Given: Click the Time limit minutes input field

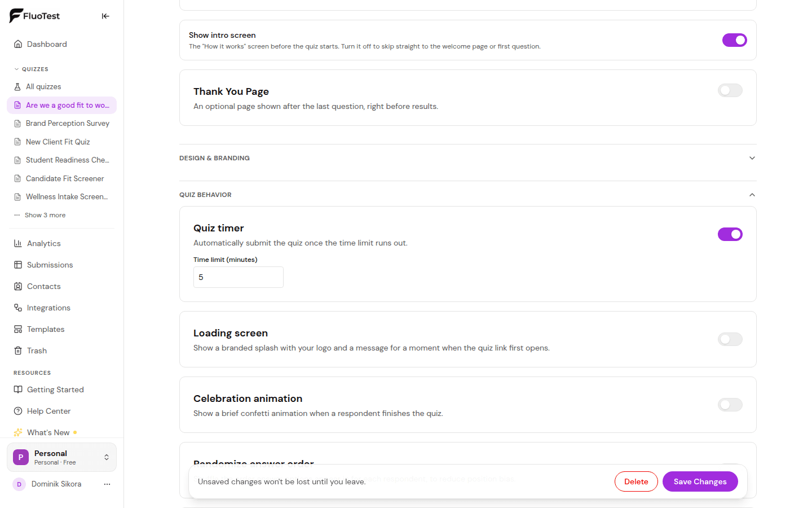Looking at the screenshot, I should (239, 277).
